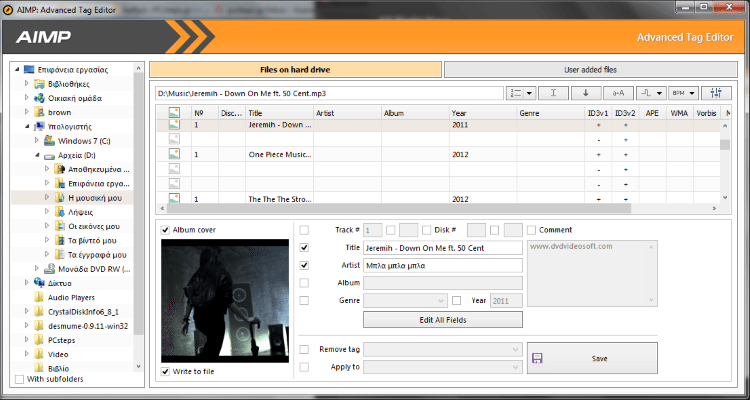Sort by the Year column header
Image resolution: width=750 pixels, height=400 pixels.
[x=483, y=113]
